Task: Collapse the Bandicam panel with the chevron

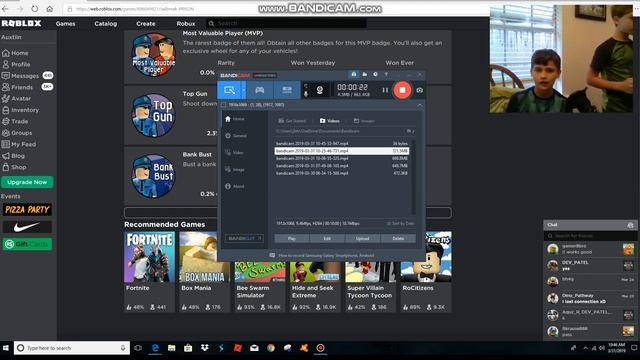Action: (x=420, y=105)
